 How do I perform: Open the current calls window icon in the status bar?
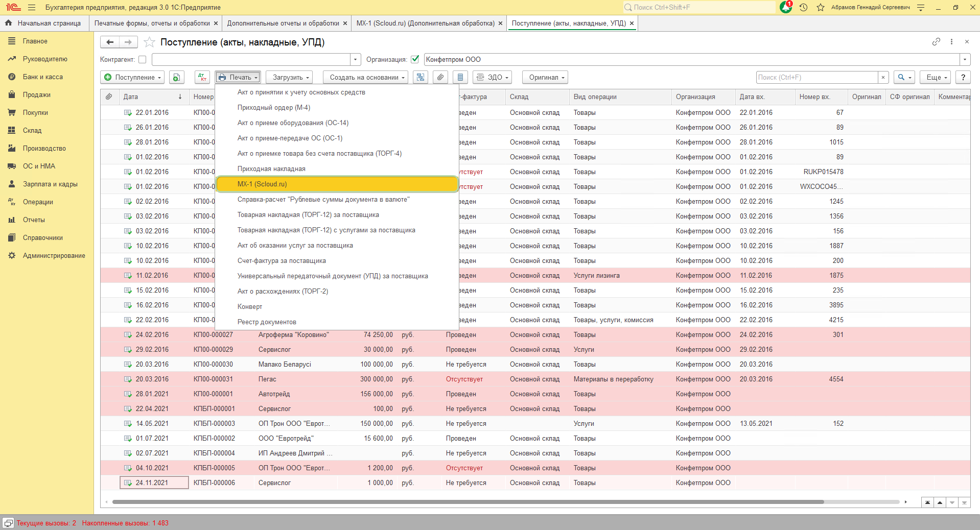point(8,523)
